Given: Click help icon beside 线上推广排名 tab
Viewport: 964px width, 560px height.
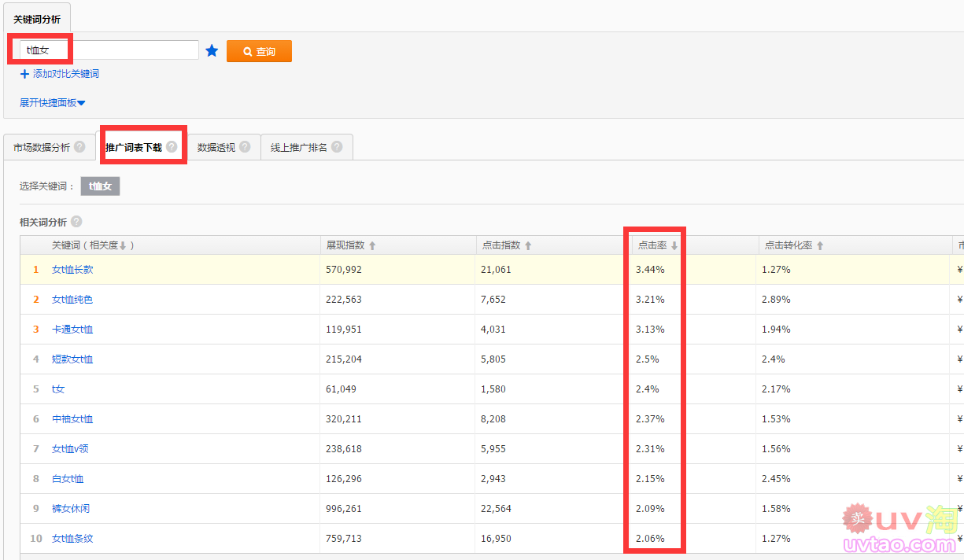Looking at the screenshot, I should tap(337, 147).
